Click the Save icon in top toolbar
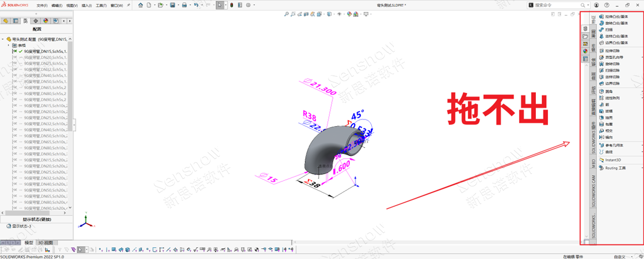This screenshot has width=644, height=259. tap(172, 5)
